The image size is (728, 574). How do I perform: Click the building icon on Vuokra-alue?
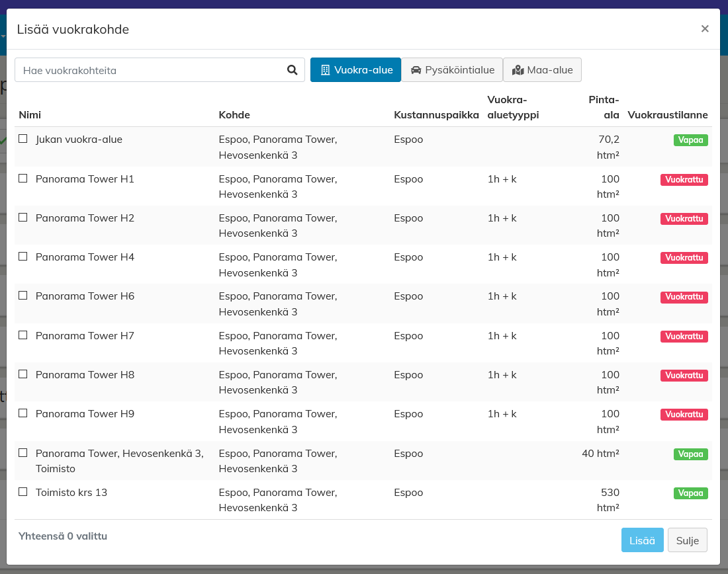click(x=325, y=70)
